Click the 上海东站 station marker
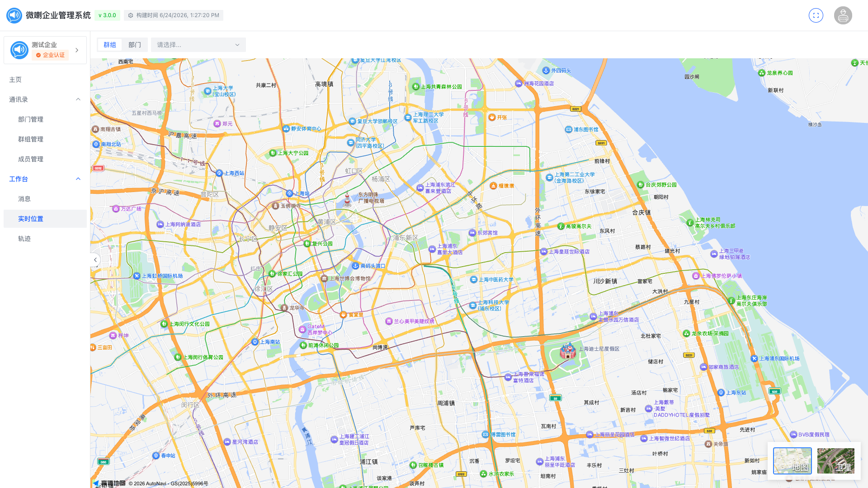The height and width of the screenshot is (488, 868). [x=721, y=393]
